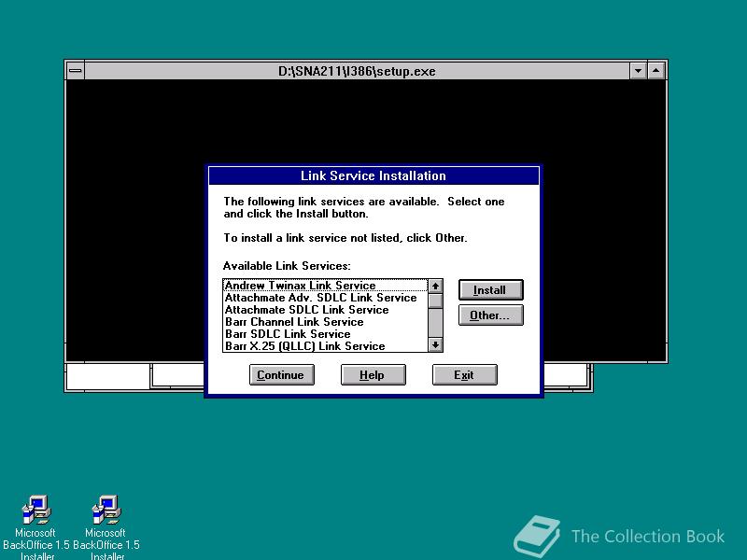Click the first Microsoft BackOffice 1.5 Installer icon

tap(35, 527)
